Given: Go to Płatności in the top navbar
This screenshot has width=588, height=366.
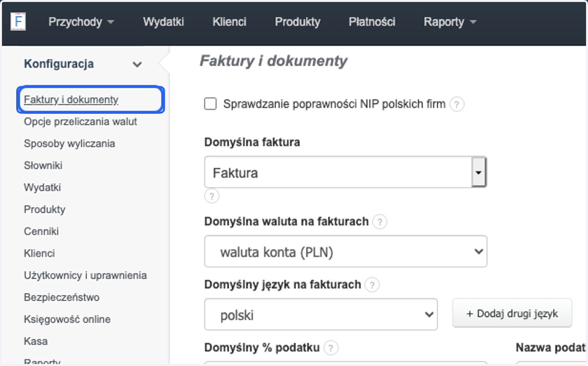Looking at the screenshot, I should coord(372,22).
